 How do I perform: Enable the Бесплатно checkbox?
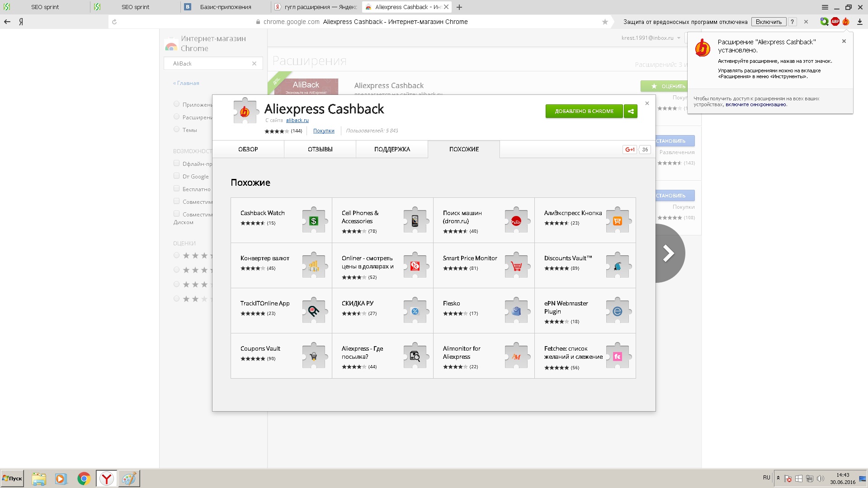pyautogui.click(x=177, y=189)
